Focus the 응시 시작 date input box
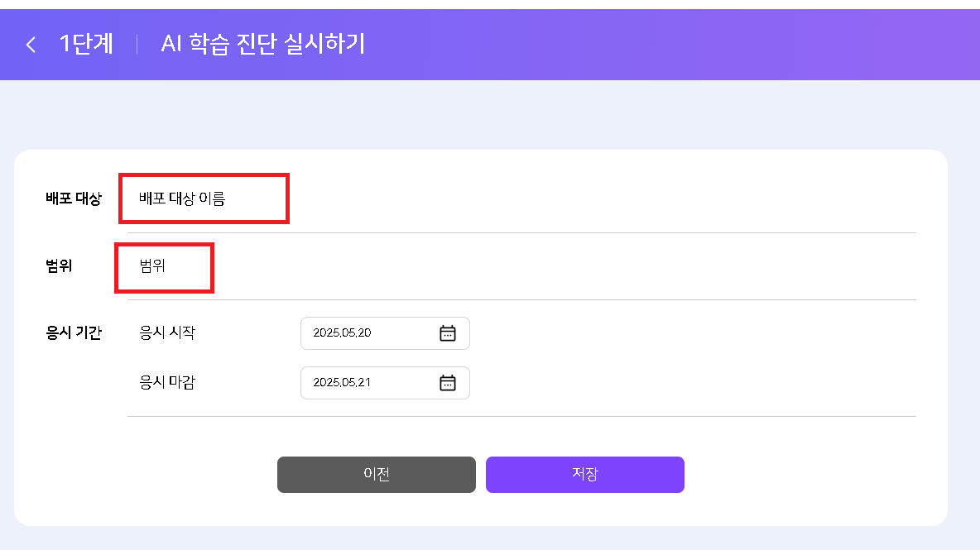 coord(385,333)
